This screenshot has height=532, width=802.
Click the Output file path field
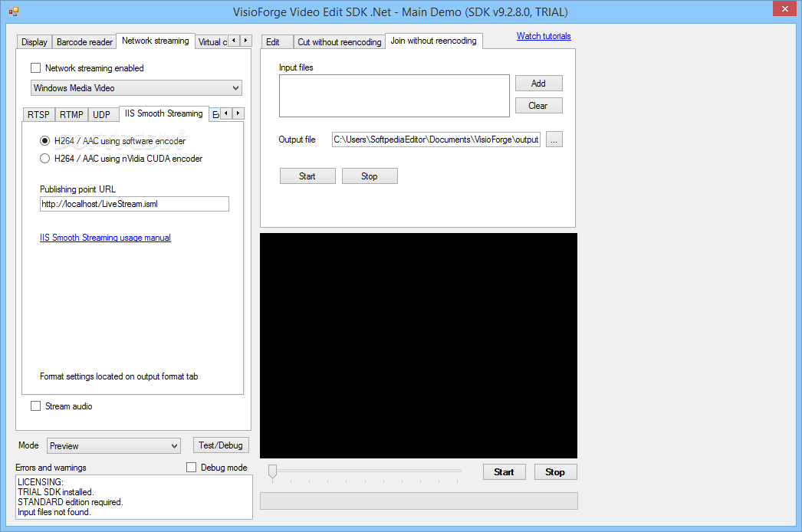(x=436, y=140)
